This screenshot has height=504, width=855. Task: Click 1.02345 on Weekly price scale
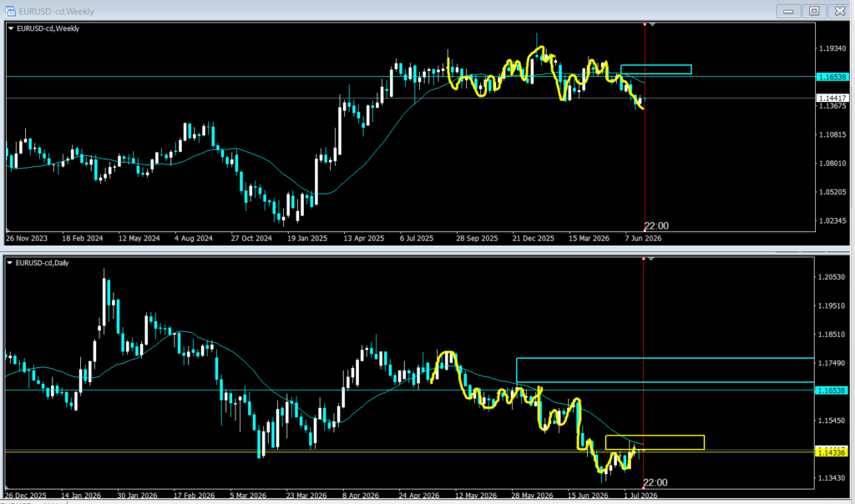click(x=832, y=220)
